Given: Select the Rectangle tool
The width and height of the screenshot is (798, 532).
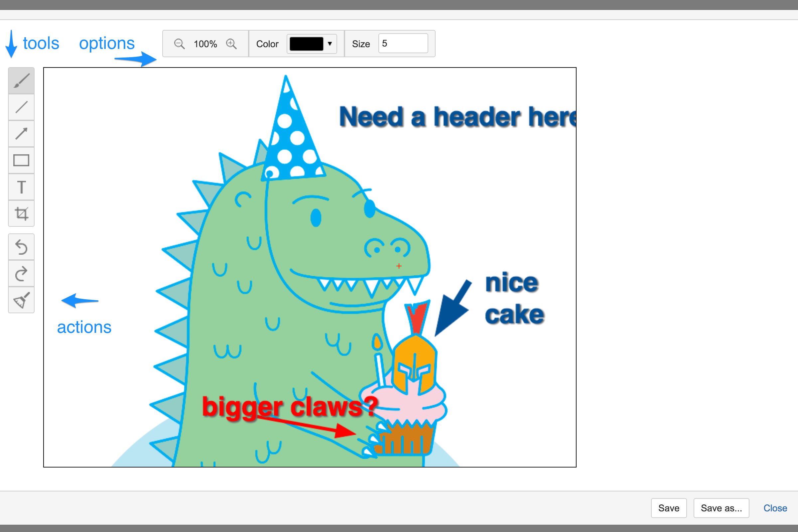Looking at the screenshot, I should tap(21, 160).
